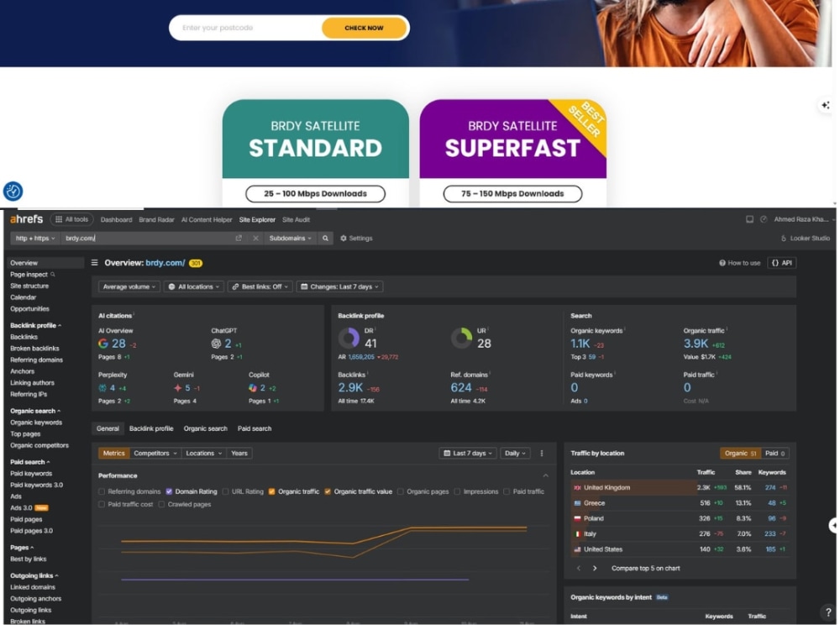Collapse the Performance section chevron
Viewport: 840px width, 630px height.
point(545,475)
